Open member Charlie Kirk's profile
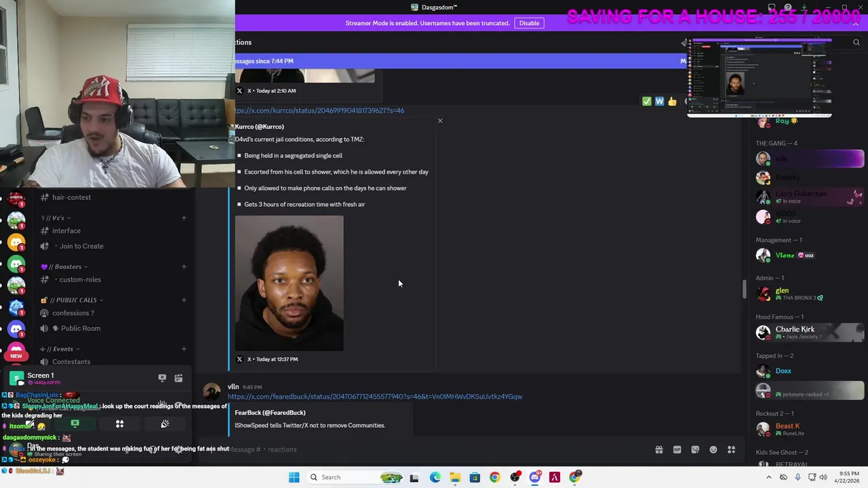Screen dimensions: 868x488 pyautogui.click(x=810, y=332)
